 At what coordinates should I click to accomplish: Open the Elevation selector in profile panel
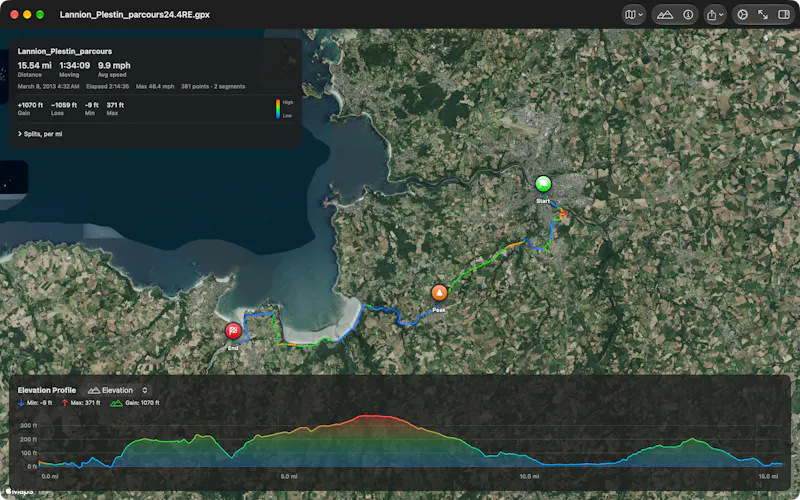coord(118,390)
